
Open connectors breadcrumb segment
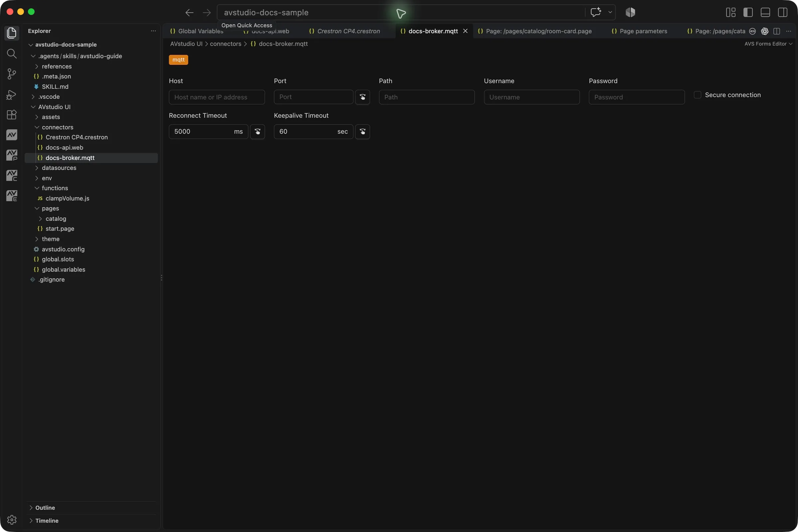226,44
